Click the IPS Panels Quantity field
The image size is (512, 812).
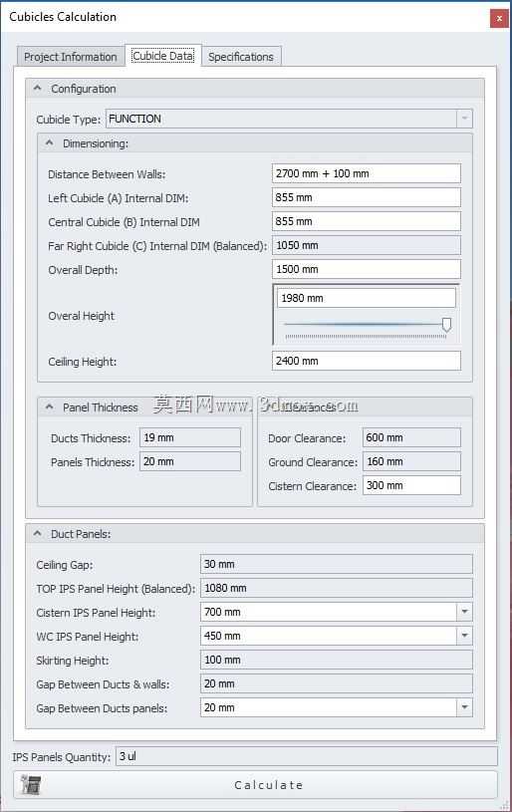pos(307,756)
